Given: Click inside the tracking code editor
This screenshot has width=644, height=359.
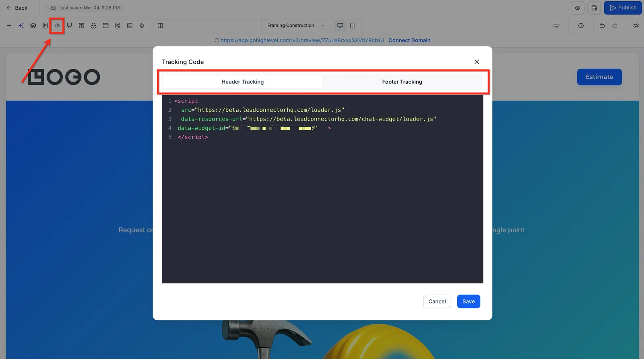Looking at the screenshot, I should 322,189.
